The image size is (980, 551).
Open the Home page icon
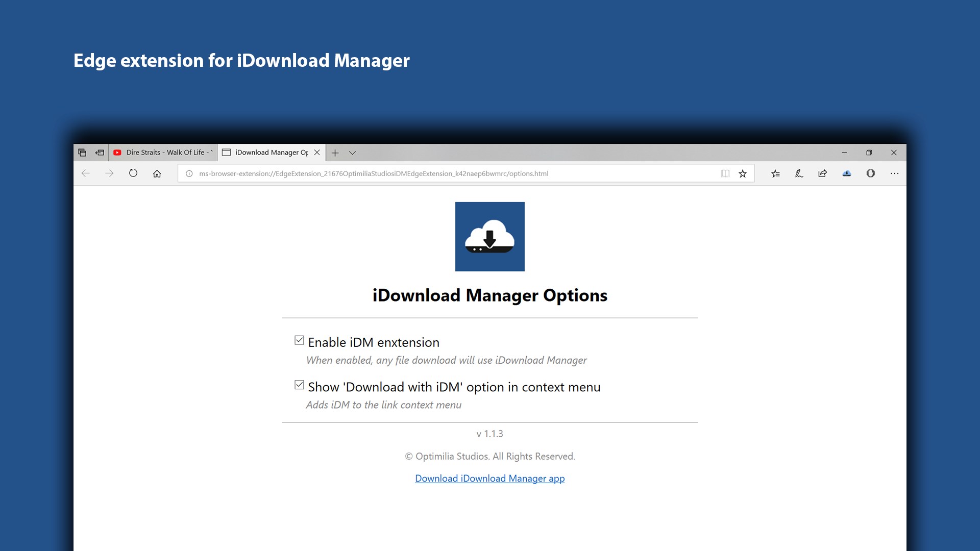[157, 173]
